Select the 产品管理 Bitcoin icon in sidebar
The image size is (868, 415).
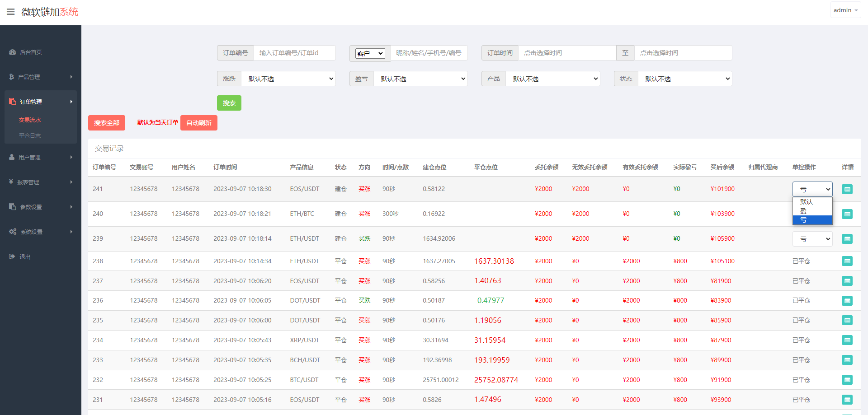point(11,77)
